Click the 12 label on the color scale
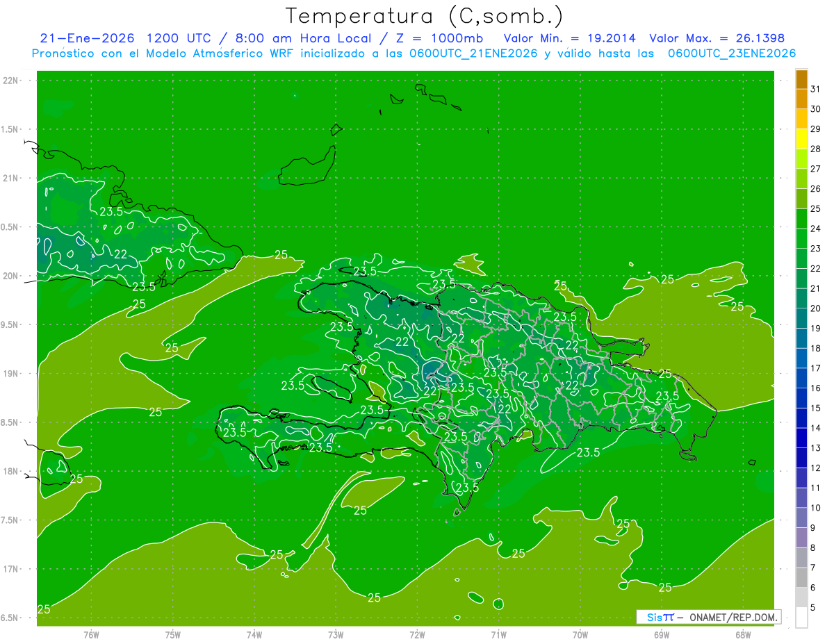The image size is (834, 644). [x=816, y=468]
